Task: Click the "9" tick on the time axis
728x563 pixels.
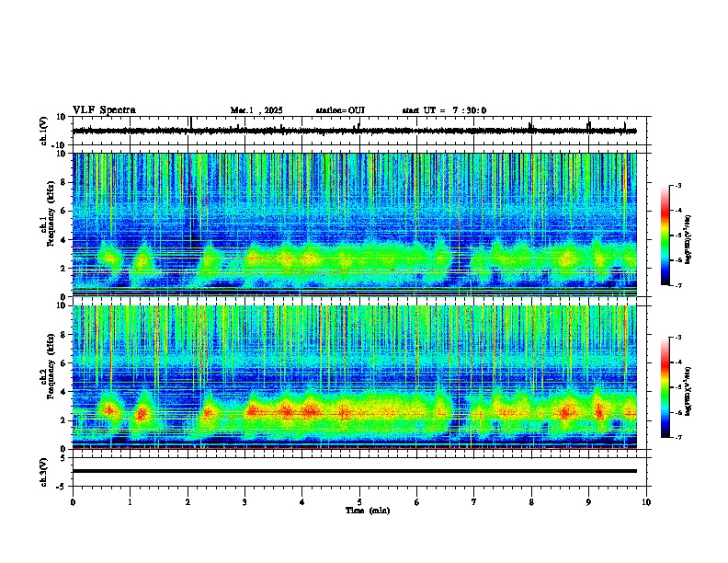Action: (x=588, y=502)
